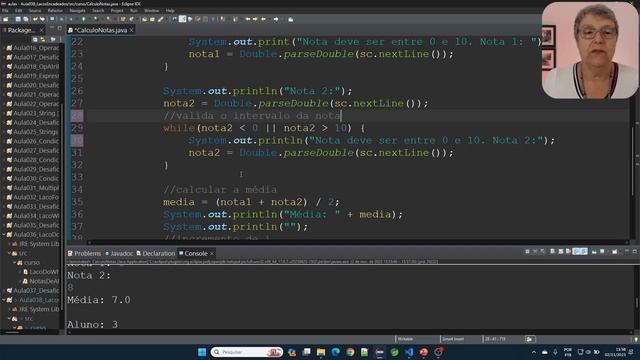Expand the Aula020_Desafic project
Image resolution: width=640 pixels, height=360 pixels.
coord(4,85)
